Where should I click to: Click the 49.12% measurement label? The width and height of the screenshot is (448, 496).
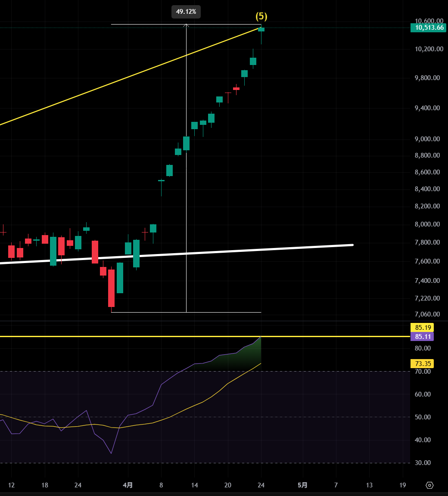click(186, 12)
